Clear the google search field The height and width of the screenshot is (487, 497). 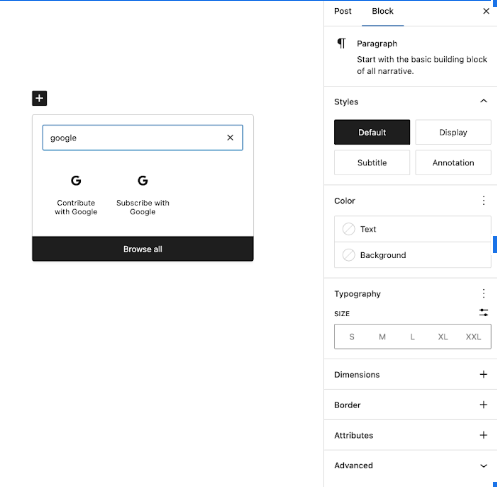pos(230,138)
